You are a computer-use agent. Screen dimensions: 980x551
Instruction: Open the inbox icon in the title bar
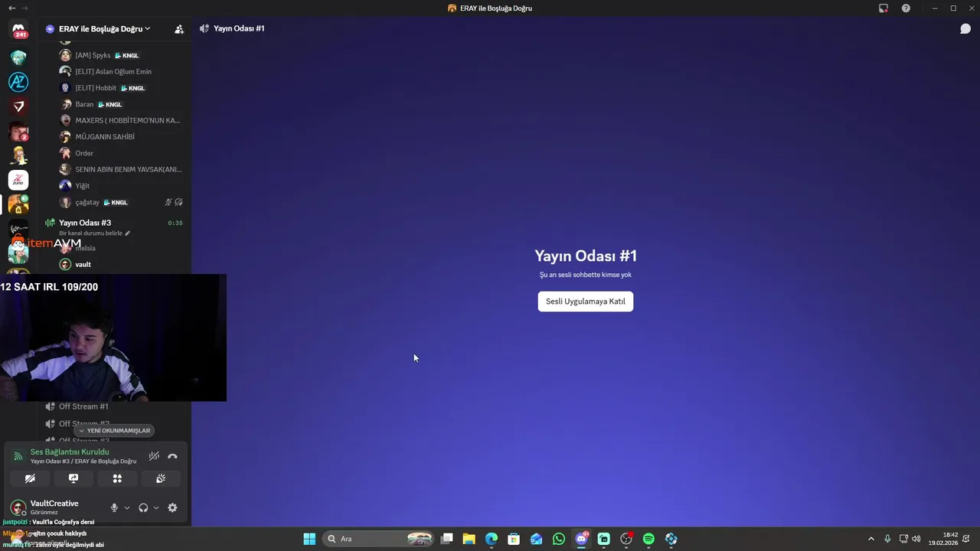(884, 8)
